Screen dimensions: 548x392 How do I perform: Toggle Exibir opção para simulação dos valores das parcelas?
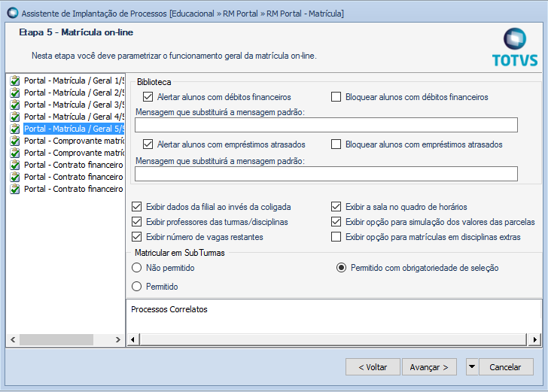pos(336,222)
